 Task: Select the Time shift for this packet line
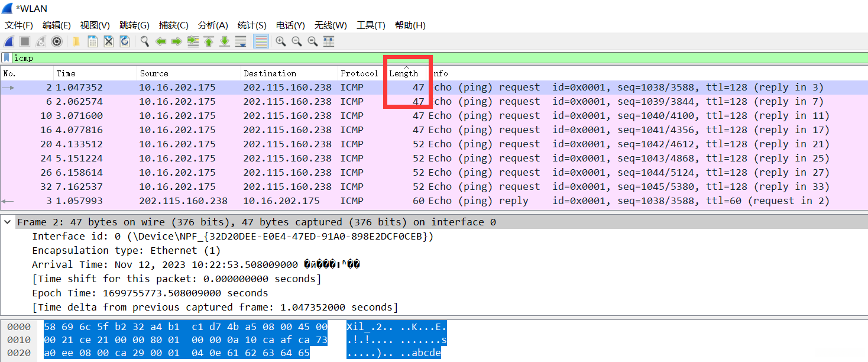point(177,279)
